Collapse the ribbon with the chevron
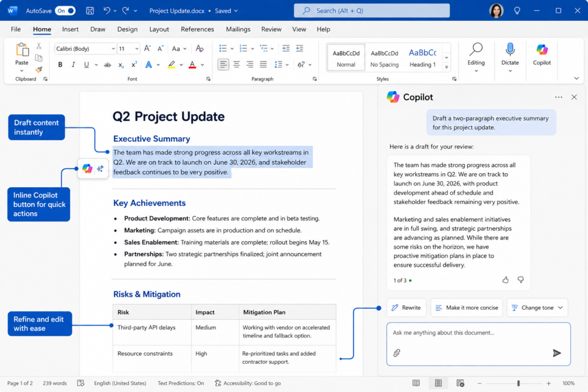 click(x=577, y=78)
